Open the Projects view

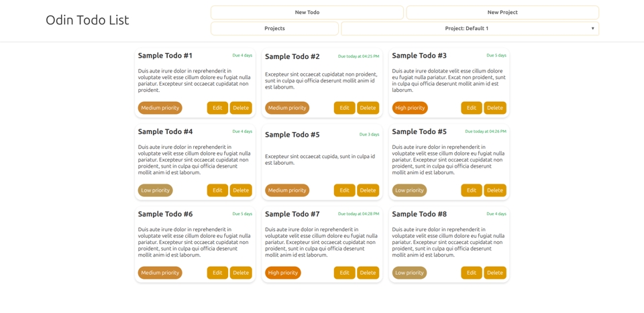click(x=274, y=29)
